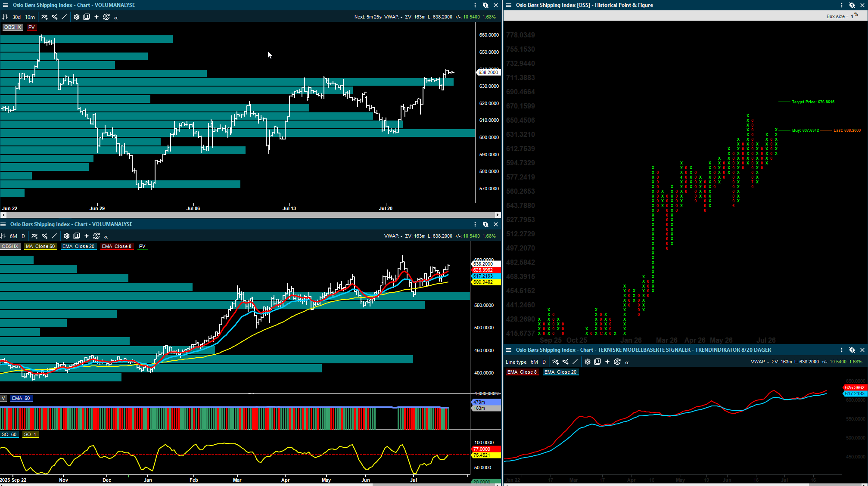Click the V volume label in the volume pane
This screenshot has height=486, width=868.
(x=3, y=398)
